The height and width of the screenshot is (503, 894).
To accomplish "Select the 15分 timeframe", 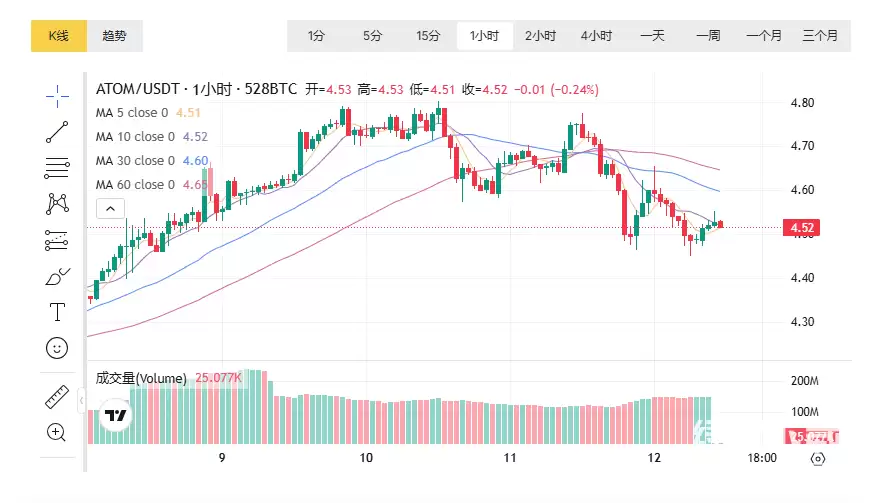I will click(428, 36).
